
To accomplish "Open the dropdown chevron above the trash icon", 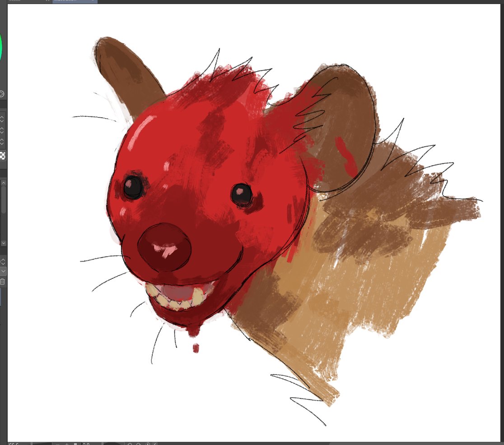I will tap(3, 271).
